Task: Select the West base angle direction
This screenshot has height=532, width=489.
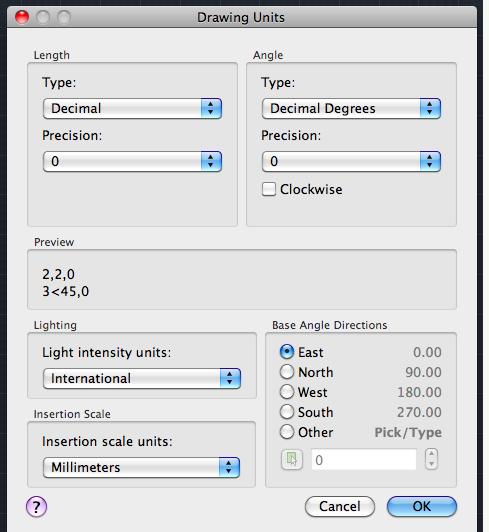Action: pos(287,392)
